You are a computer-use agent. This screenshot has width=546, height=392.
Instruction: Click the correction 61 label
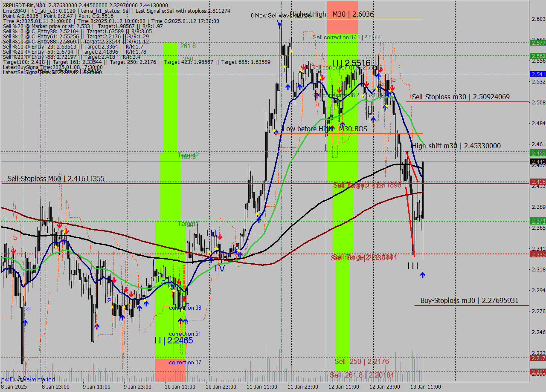pos(185,334)
